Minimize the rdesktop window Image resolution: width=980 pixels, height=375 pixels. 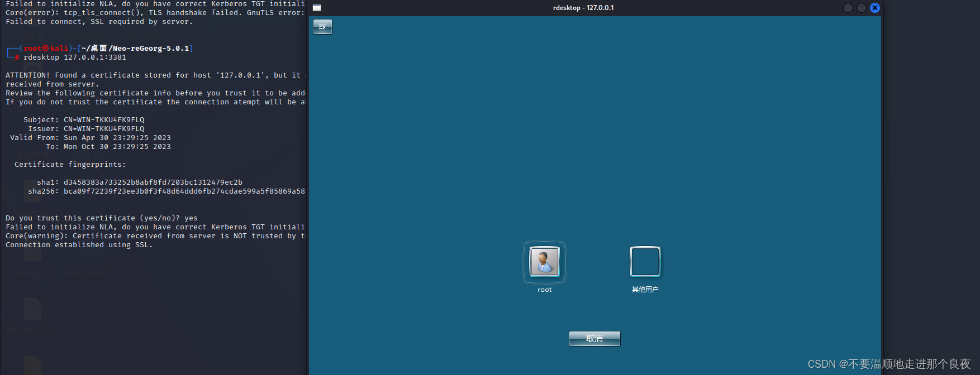coord(848,8)
